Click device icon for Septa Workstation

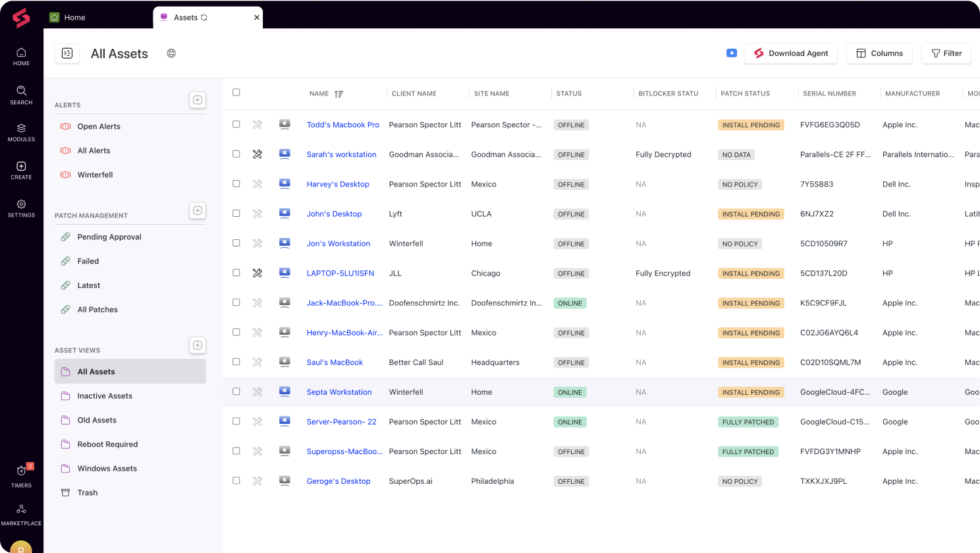click(285, 392)
